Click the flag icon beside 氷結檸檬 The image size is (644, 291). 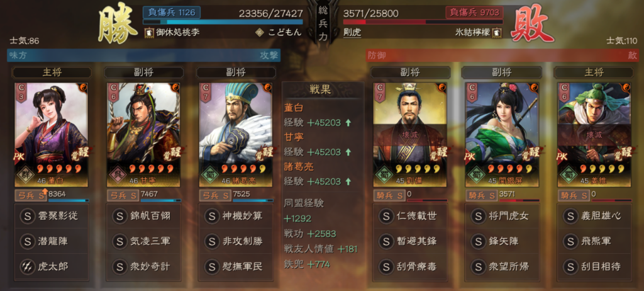click(x=497, y=33)
